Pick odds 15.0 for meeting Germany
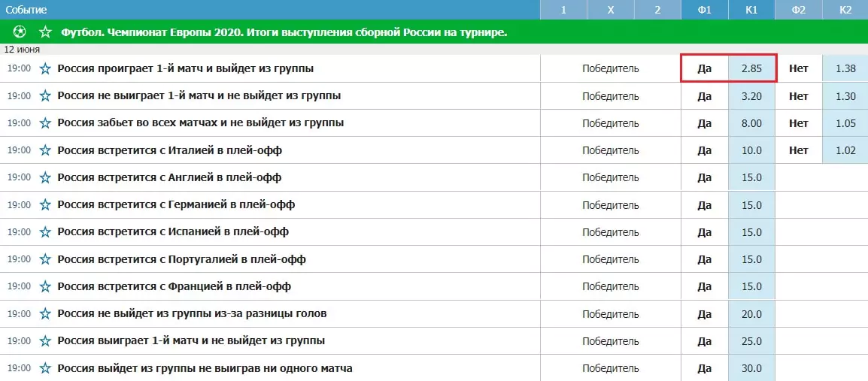This screenshot has width=868, height=381. pos(751,204)
